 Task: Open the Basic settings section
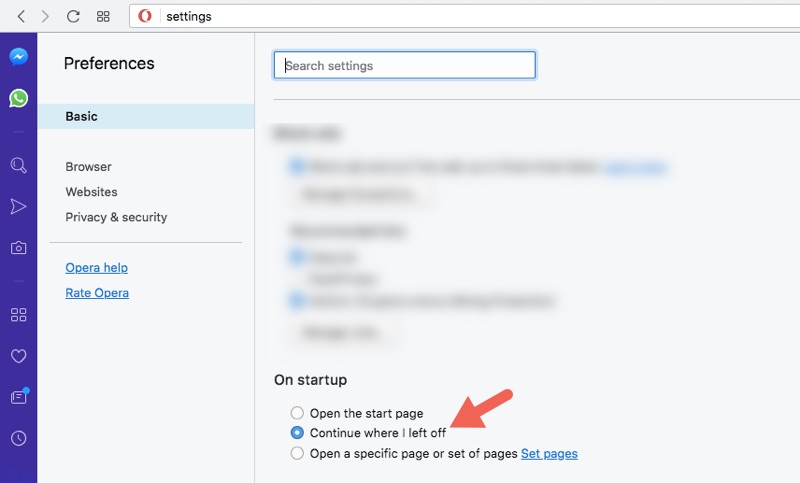point(146,116)
